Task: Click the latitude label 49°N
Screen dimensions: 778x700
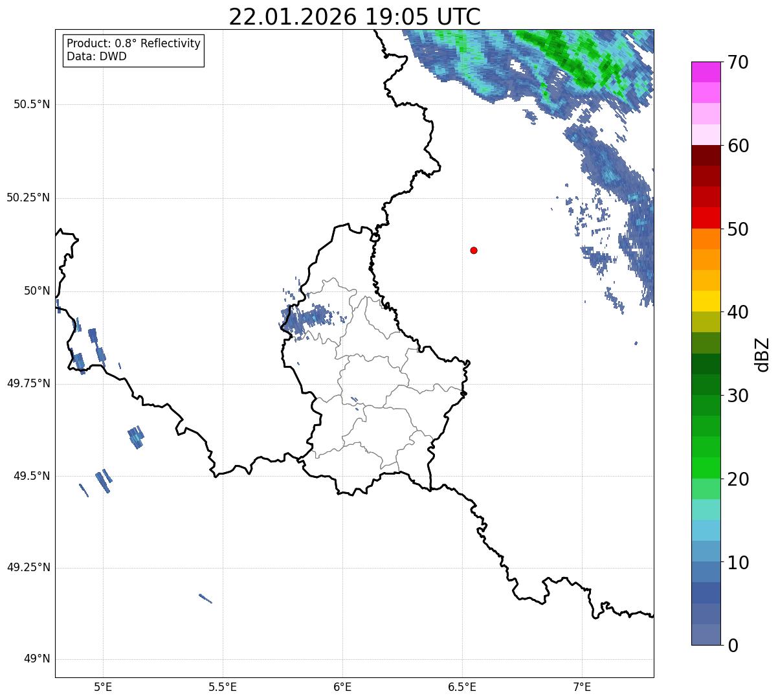Action: [x=38, y=659]
